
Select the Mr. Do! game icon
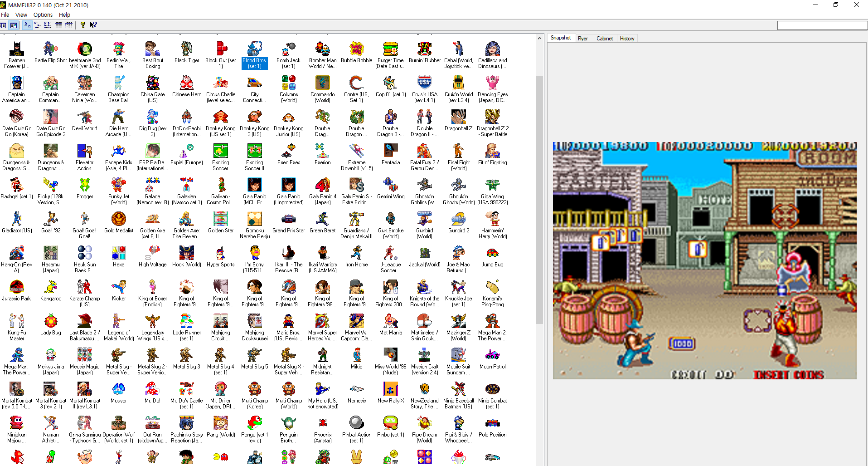[x=153, y=389]
